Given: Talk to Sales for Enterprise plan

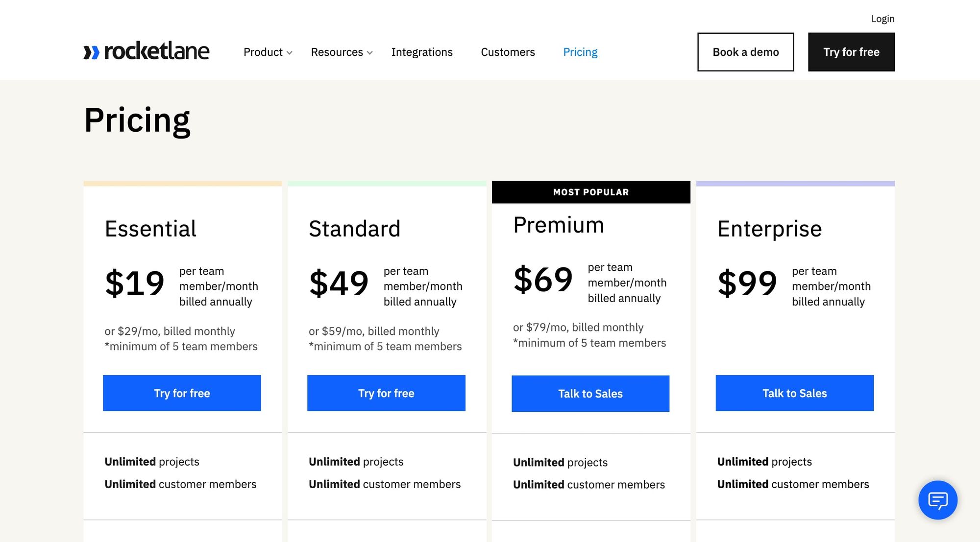Looking at the screenshot, I should tap(794, 393).
